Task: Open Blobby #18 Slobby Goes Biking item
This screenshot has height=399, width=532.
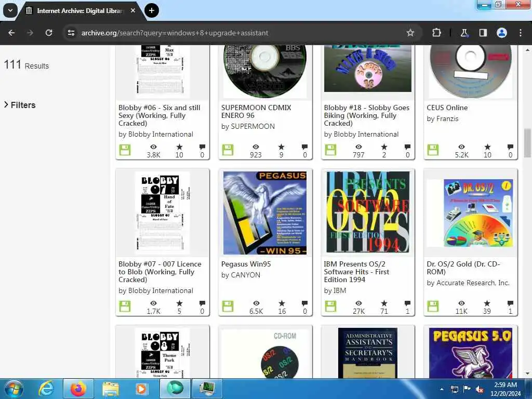Action: (x=366, y=115)
